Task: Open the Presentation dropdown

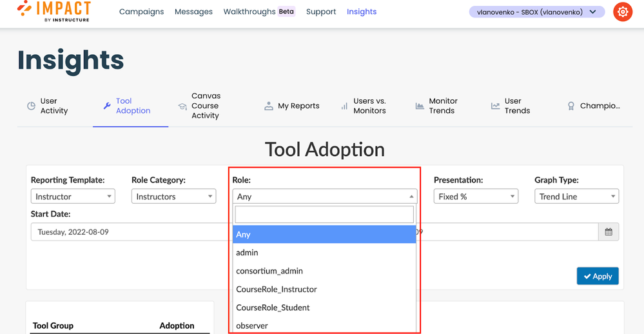Action: point(476,197)
